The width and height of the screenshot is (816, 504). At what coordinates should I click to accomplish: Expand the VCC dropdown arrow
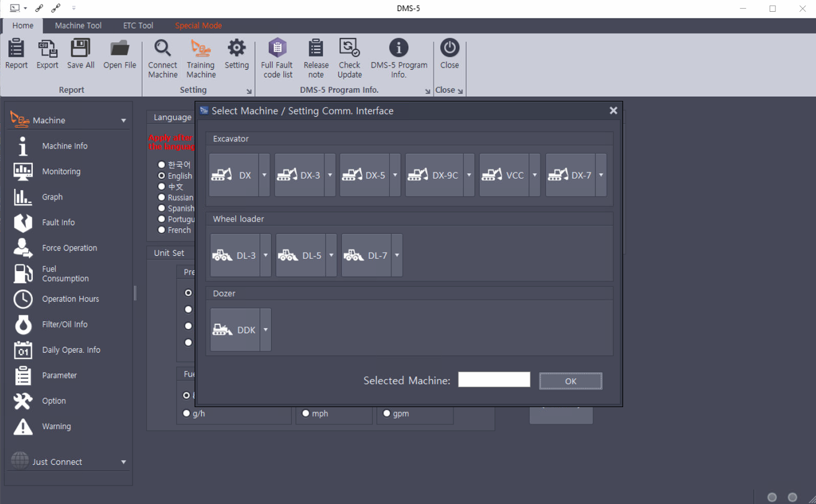(x=534, y=175)
